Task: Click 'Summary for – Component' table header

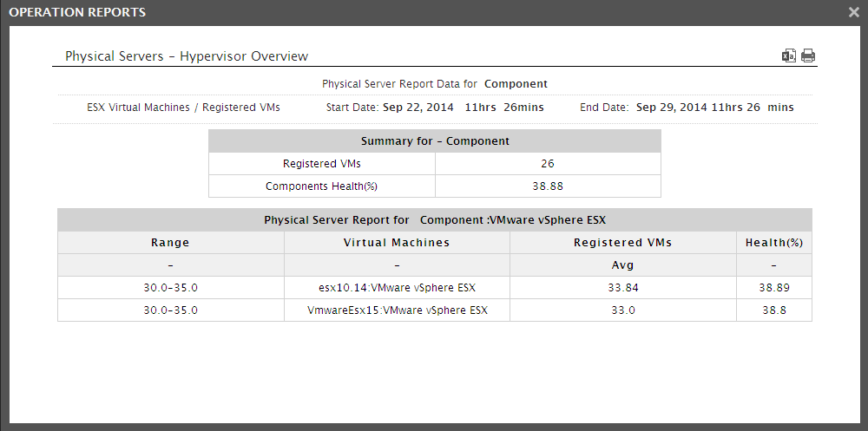Action: [x=435, y=141]
